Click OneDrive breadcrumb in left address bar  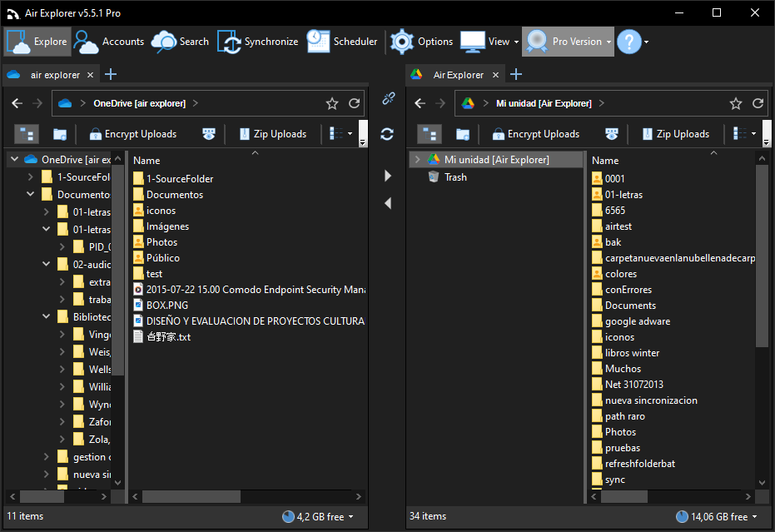coord(139,103)
